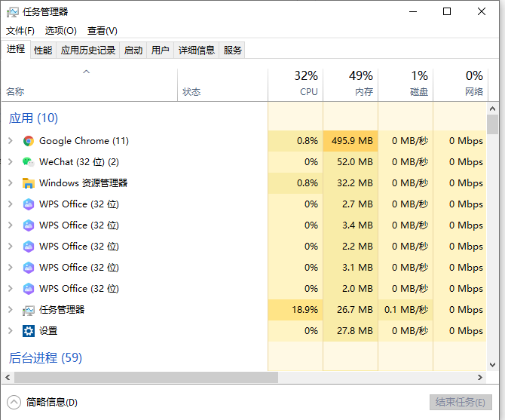Open the 查看(V) menu
Screen dimensions: 505x420
[x=103, y=31]
